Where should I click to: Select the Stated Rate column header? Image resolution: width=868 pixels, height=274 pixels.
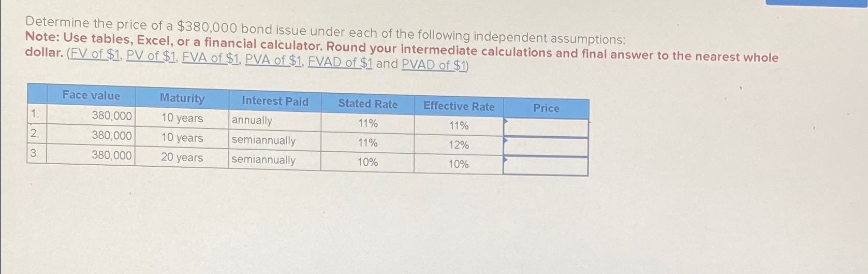(367, 104)
